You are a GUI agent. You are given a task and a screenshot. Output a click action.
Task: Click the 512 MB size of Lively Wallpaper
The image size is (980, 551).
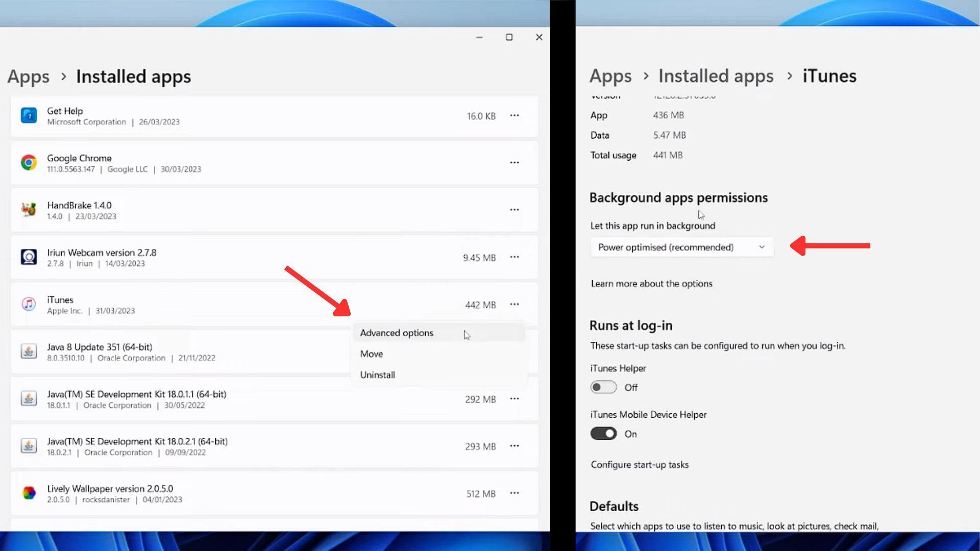(x=481, y=494)
